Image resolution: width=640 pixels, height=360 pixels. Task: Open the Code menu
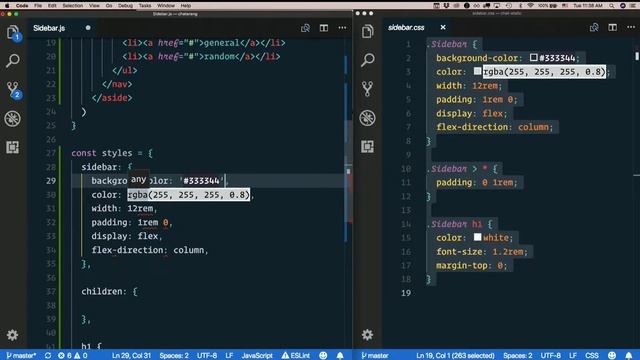(x=22, y=6)
